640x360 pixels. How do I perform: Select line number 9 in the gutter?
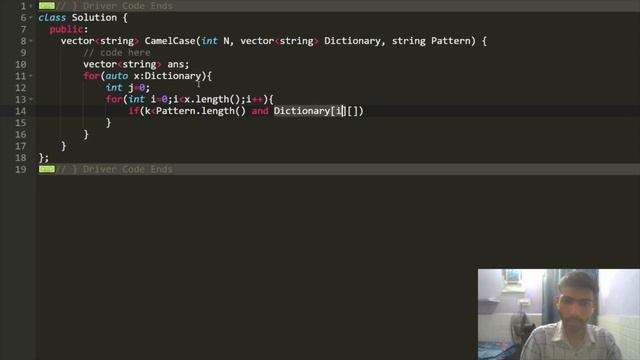(x=23, y=53)
